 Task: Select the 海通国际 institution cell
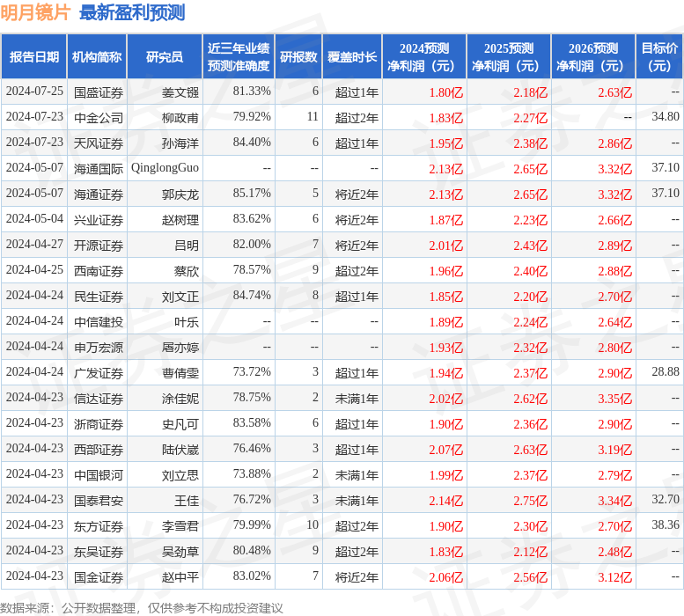click(x=98, y=169)
